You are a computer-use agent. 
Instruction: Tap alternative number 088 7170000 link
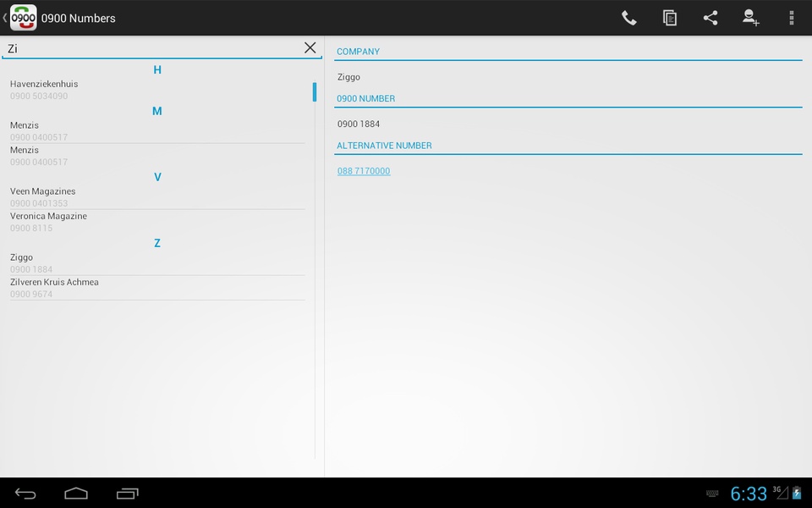(x=364, y=171)
